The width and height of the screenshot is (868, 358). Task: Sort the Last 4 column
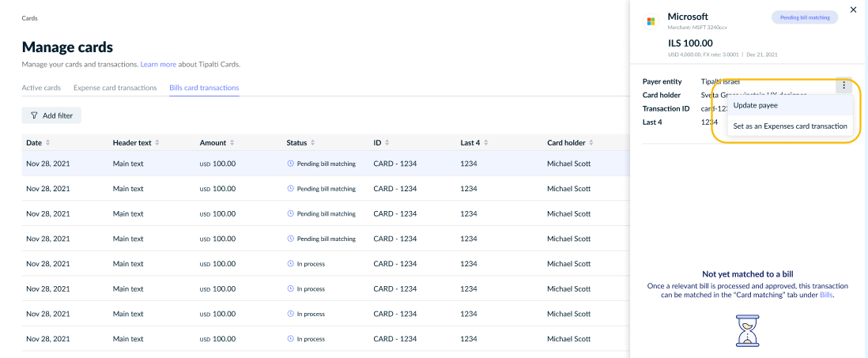pos(486,143)
